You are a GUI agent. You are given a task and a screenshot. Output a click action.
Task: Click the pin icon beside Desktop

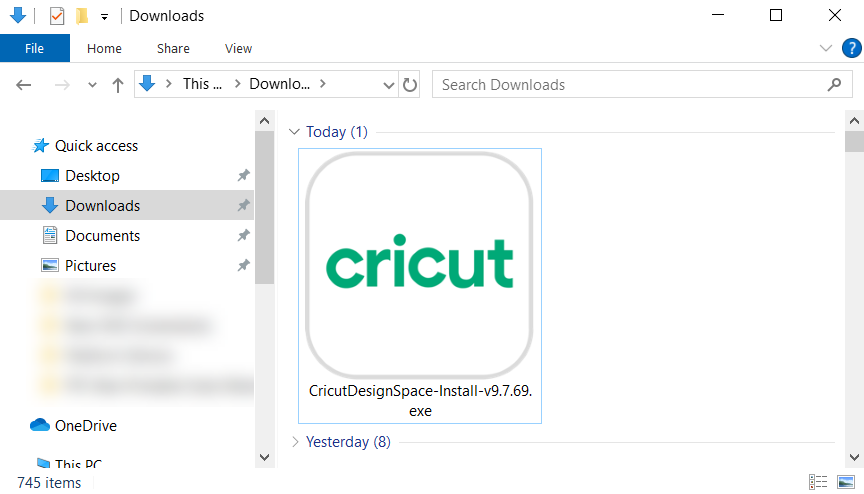pos(243,176)
